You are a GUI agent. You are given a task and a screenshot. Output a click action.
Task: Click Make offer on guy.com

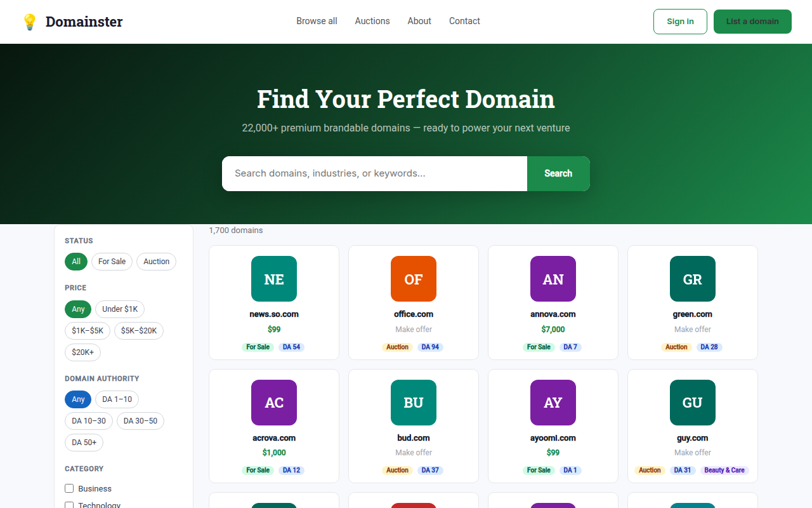point(693,453)
